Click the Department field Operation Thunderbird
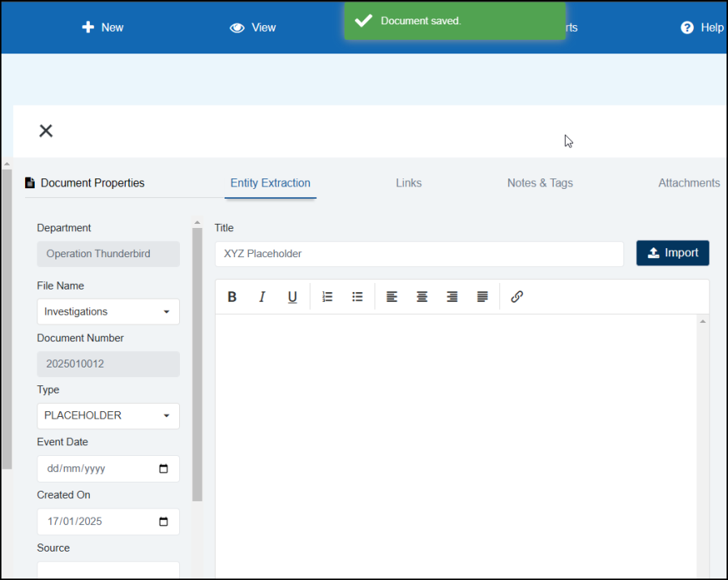 (x=108, y=254)
